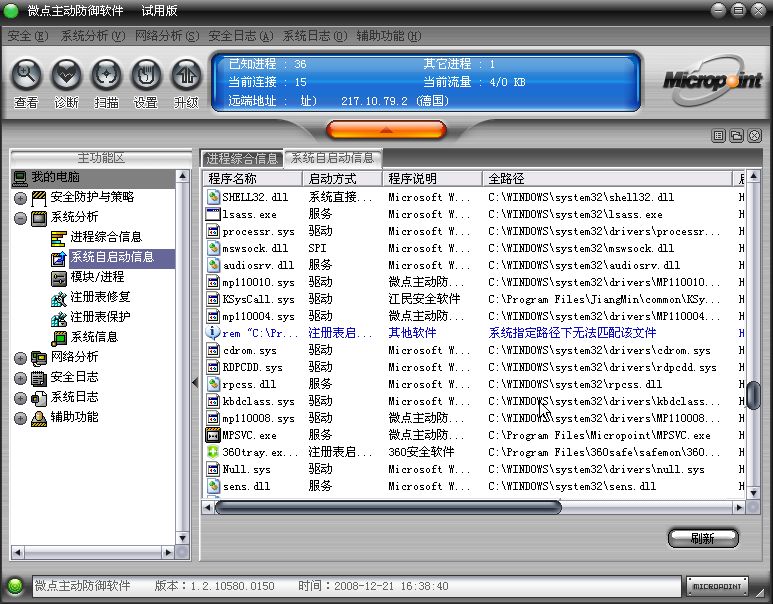Viewport: 773px width, 604px height.
Task: Select the audiosrv.dll row
Action: [x=474, y=265]
